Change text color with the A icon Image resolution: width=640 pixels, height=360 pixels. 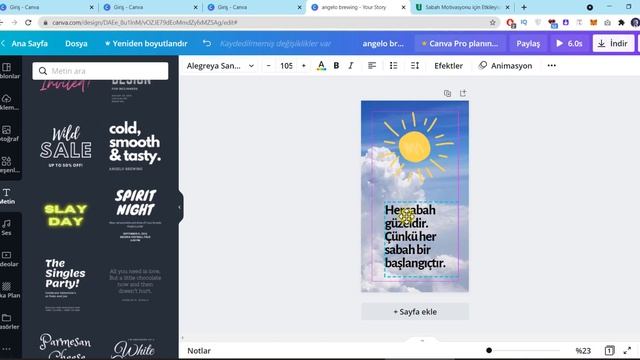[x=321, y=66]
